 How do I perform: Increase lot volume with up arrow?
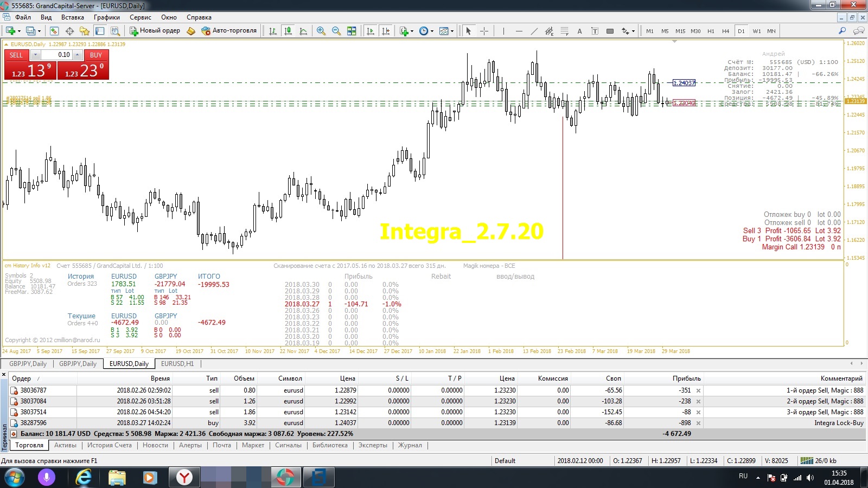point(78,55)
